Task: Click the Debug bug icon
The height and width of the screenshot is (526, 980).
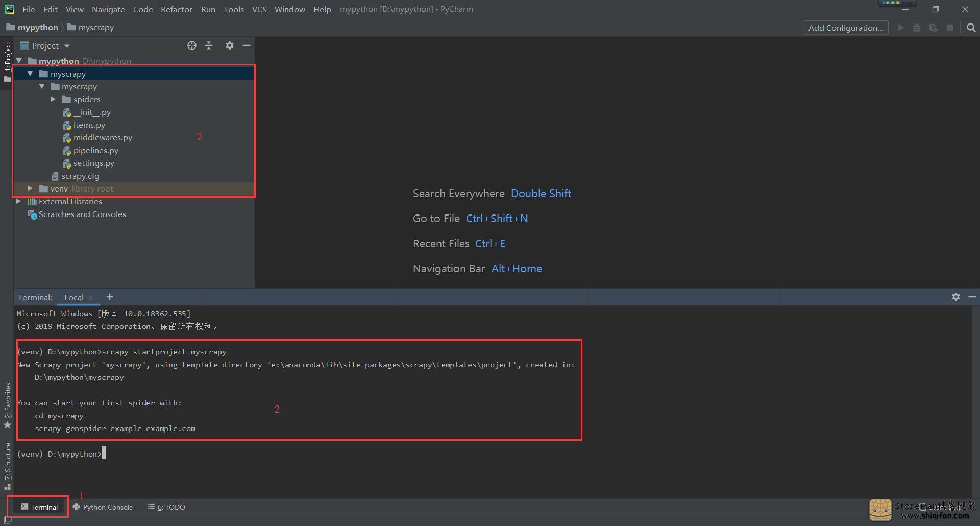Action: tap(917, 28)
